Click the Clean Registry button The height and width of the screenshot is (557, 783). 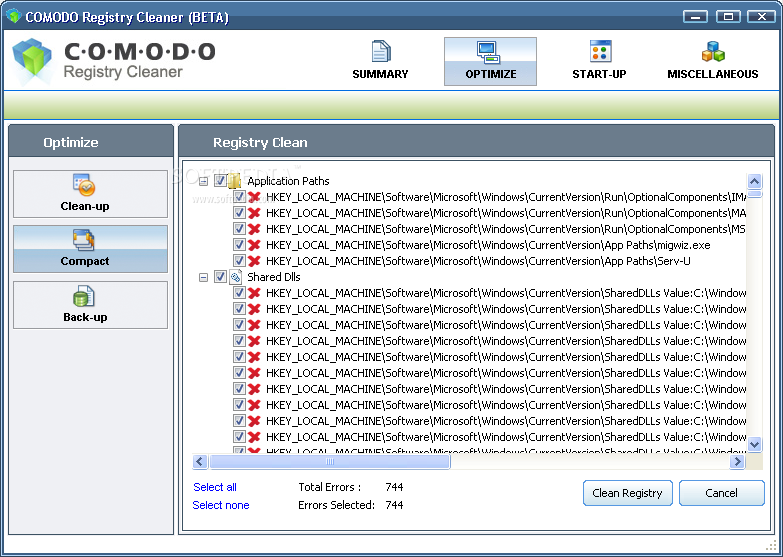(x=628, y=493)
